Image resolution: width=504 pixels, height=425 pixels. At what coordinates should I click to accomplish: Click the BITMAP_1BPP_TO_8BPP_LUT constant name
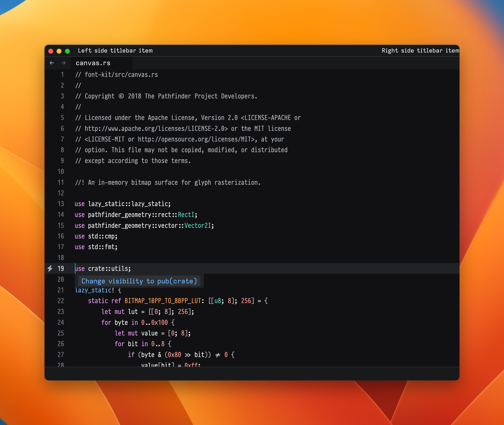[163, 301]
